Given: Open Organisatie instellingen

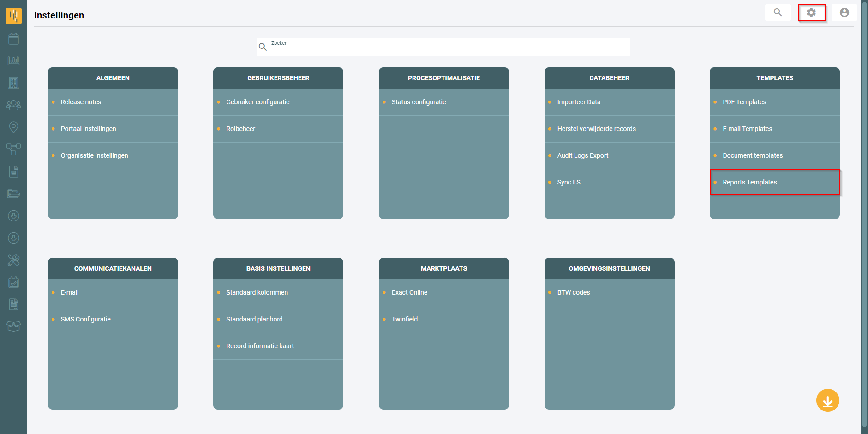Looking at the screenshot, I should click(x=113, y=155).
